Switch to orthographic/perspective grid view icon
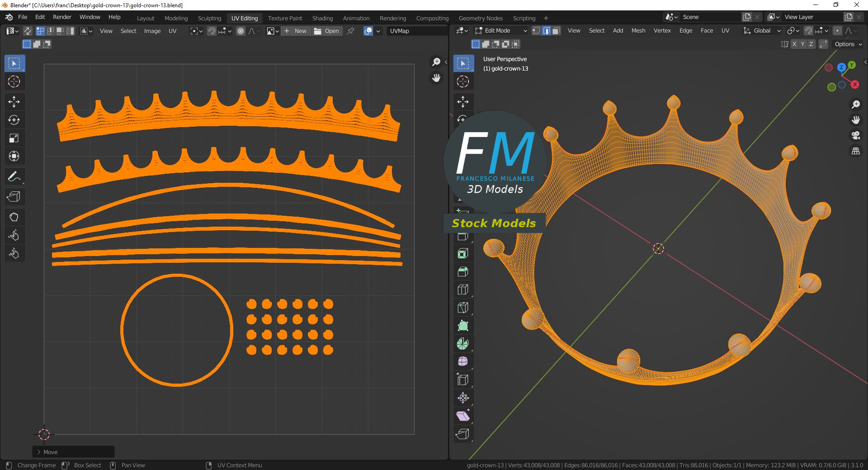Image resolution: width=868 pixels, height=470 pixels. 855,151
